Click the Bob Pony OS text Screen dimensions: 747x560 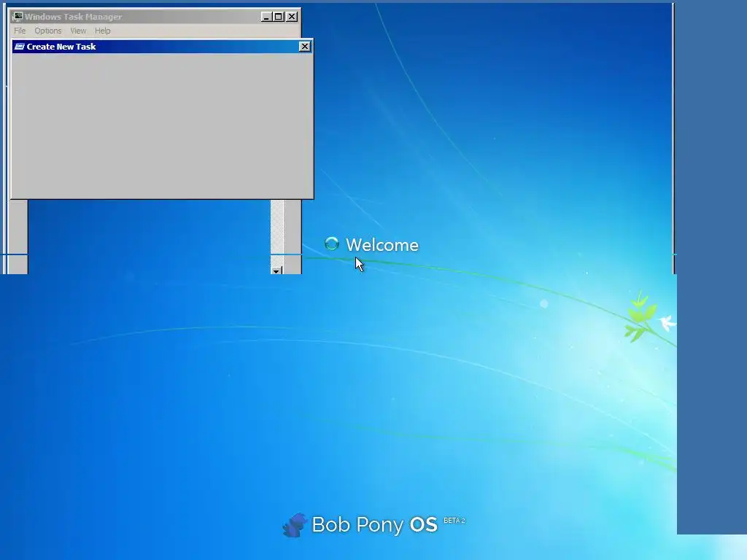tap(374, 525)
